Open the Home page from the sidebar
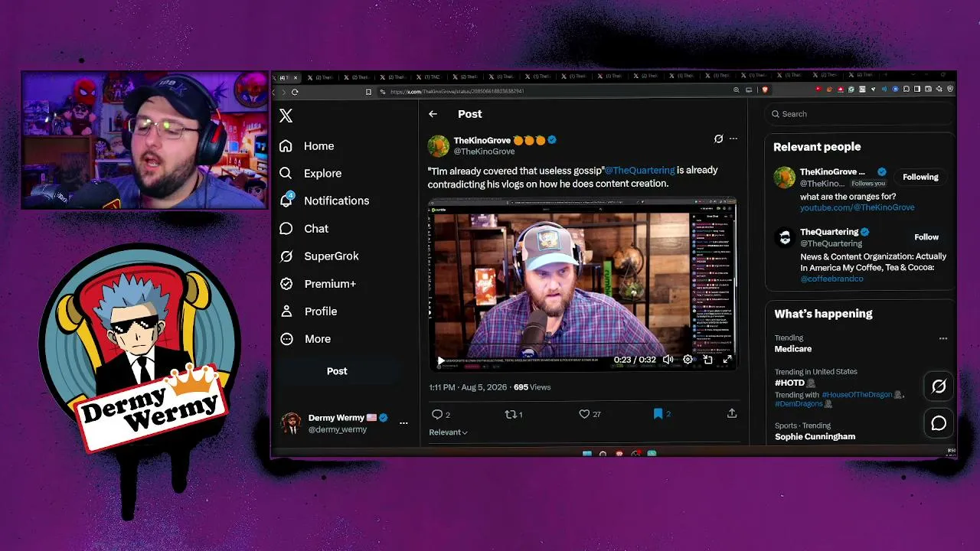This screenshot has width=980, height=551. (307, 146)
